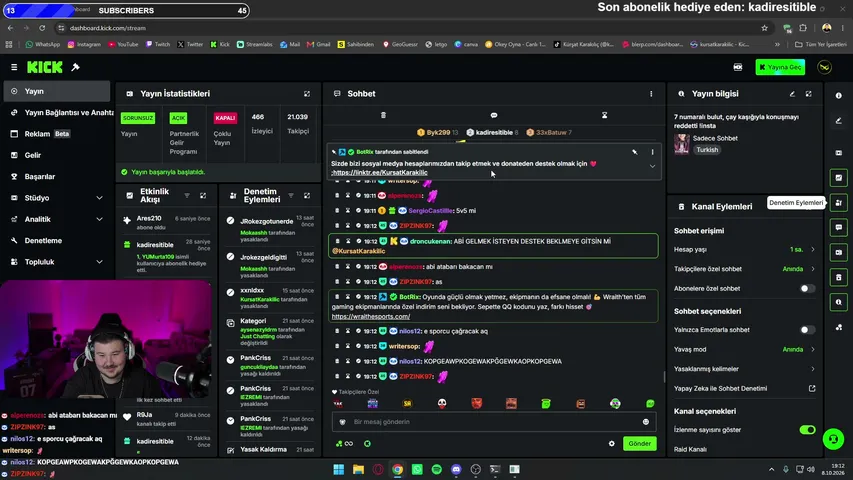
Task: Open user avatar menu top right
Action: click(825, 67)
